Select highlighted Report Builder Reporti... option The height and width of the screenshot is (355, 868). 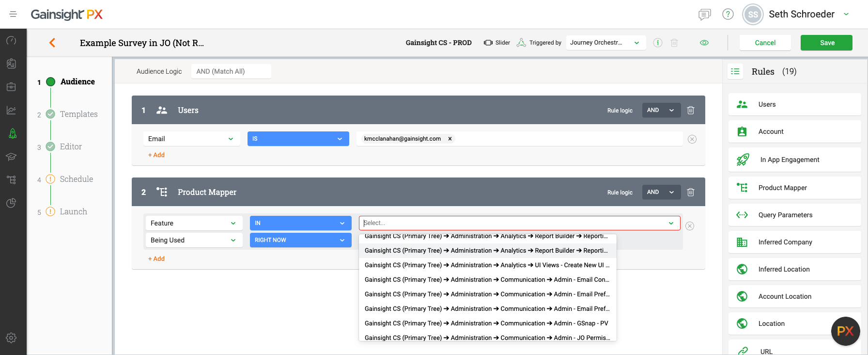click(x=488, y=251)
